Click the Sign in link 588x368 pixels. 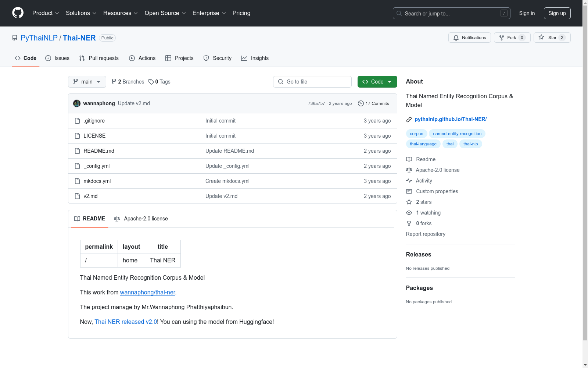(527, 13)
